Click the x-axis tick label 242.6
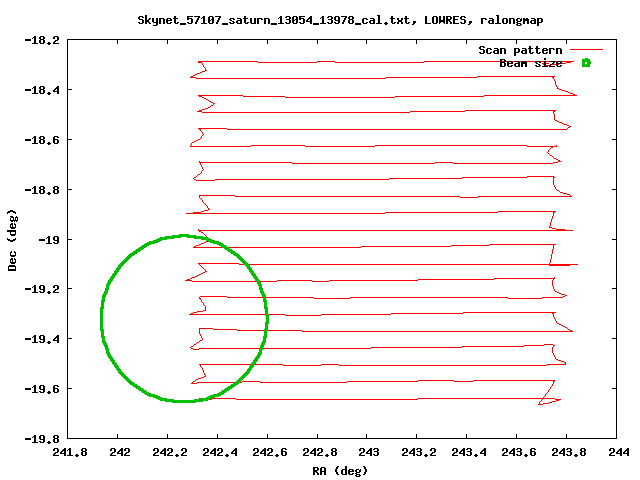 click(269, 452)
